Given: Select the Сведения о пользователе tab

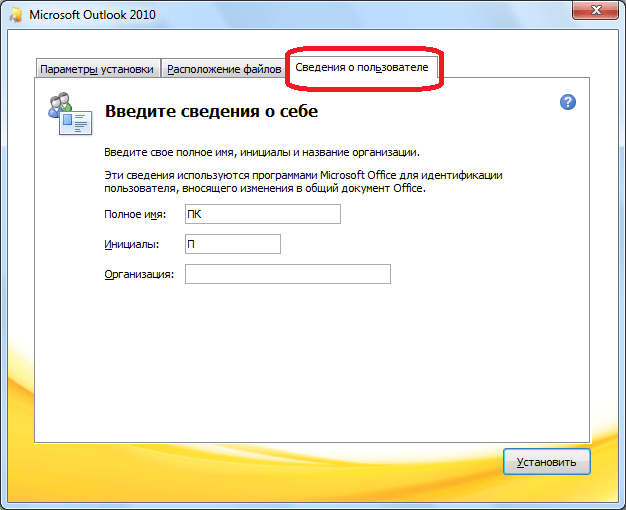Looking at the screenshot, I should click(362, 67).
